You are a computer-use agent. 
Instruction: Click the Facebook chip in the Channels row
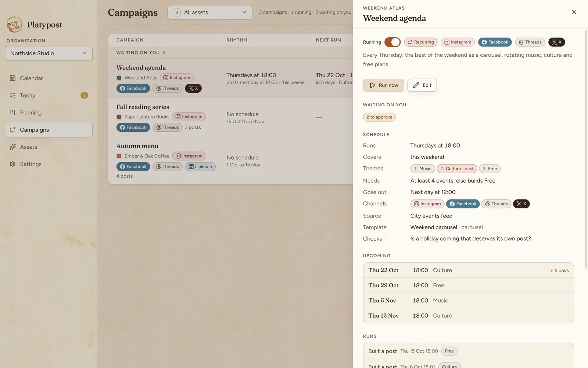click(463, 204)
